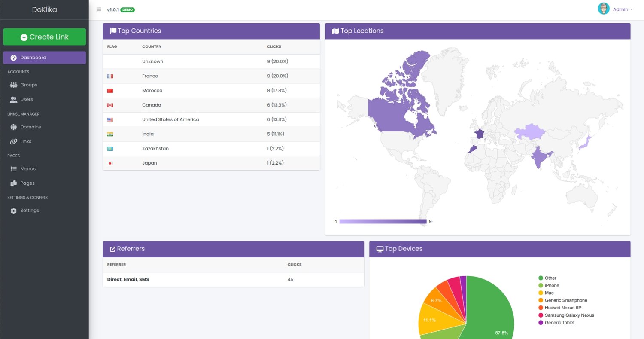Click the v1.0.1 version text
This screenshot has height=339, width=644.
coord(113,9)
